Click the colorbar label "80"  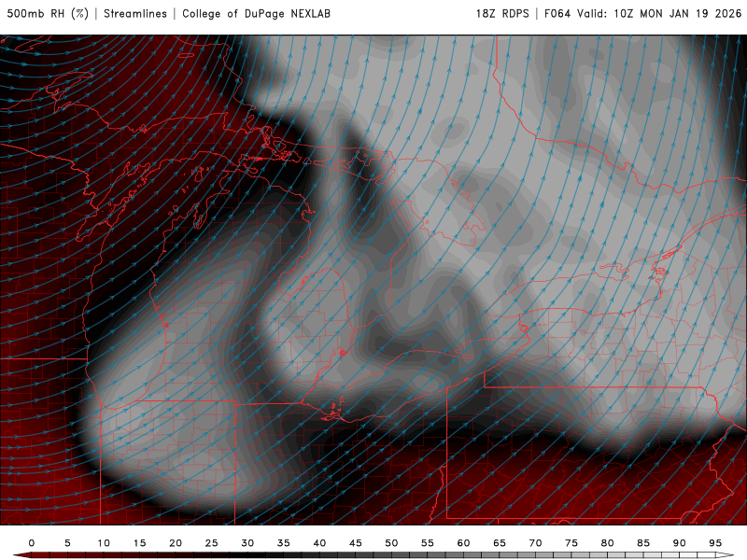click(x=608, y=543)
